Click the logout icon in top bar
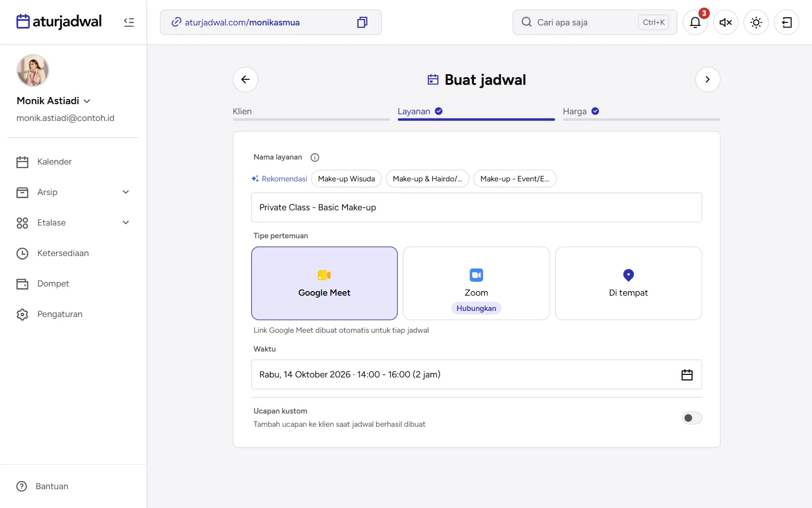 tap(787, 22)
